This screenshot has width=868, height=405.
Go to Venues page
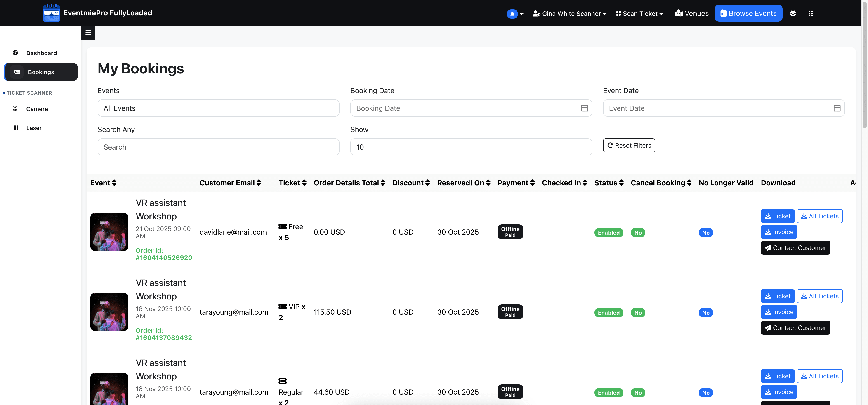[x=691, y=14]
